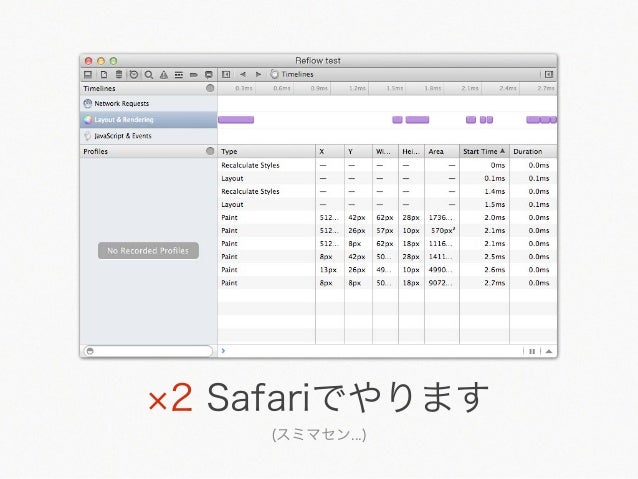The height and width of the screenshot is (479, 638).
Task: Select Recalculate Styles row at 1.4ms
Action: coord(387,191)
